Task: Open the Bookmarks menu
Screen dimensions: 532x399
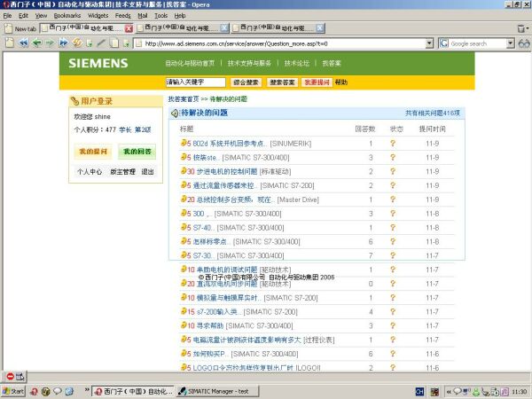Action: pos(67,16)
